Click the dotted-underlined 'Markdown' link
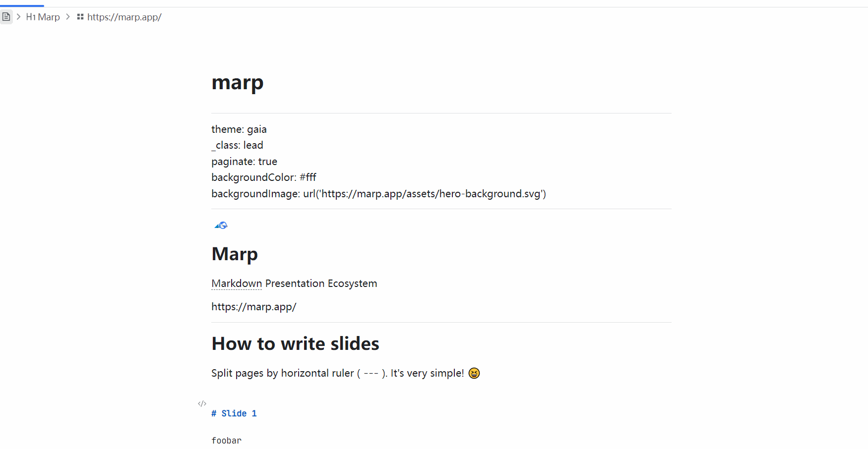The image size is (868, 449). tap(237, 283)
